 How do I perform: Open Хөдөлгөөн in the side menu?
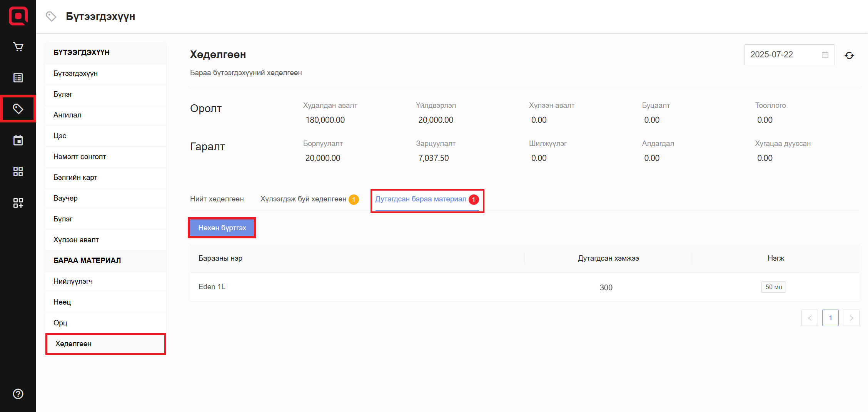tap(73, 344)
